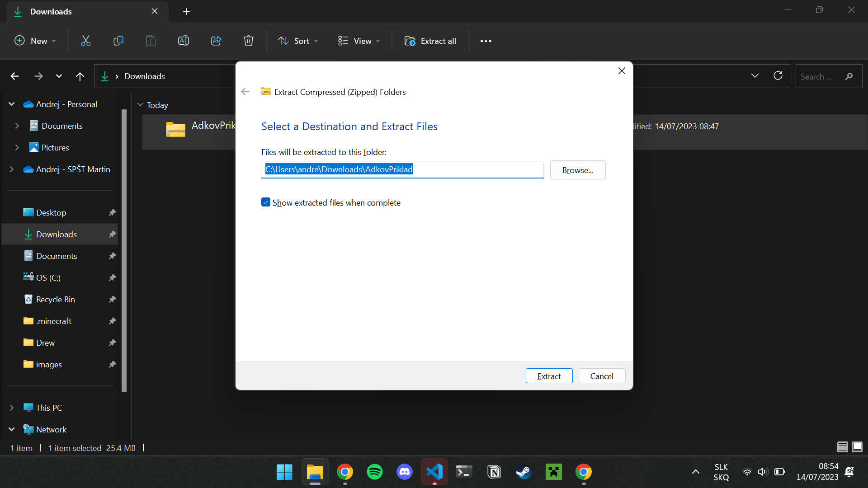
Task: Expand OneDrive Documents tree node
Action: (x=17, y=126)
